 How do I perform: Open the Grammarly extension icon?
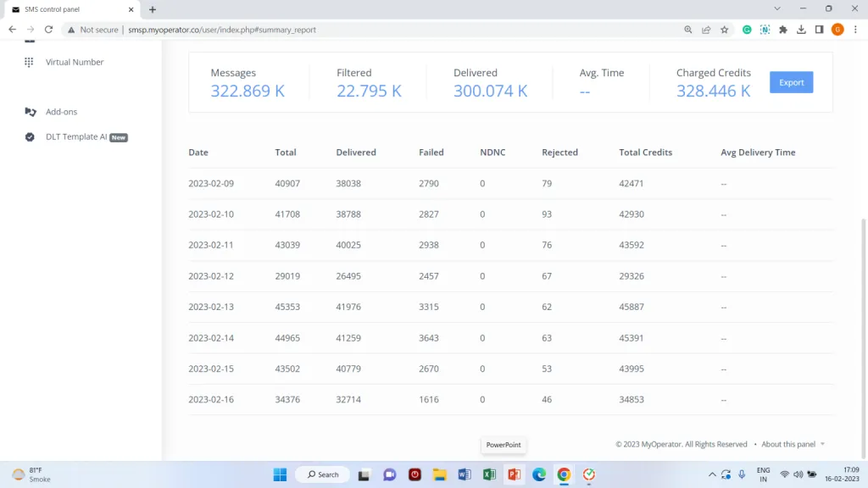click(747, 30)
